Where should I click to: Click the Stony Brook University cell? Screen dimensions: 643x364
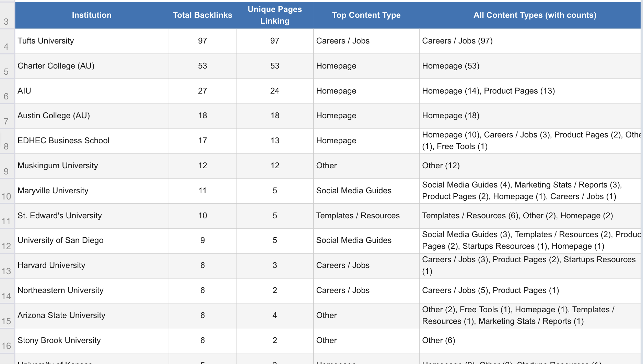coord(92,341)
